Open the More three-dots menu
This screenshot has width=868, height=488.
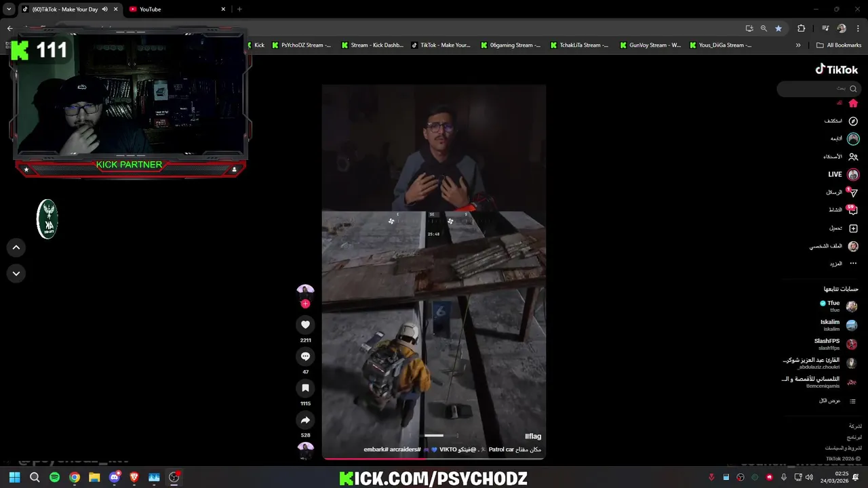(853, 264)
